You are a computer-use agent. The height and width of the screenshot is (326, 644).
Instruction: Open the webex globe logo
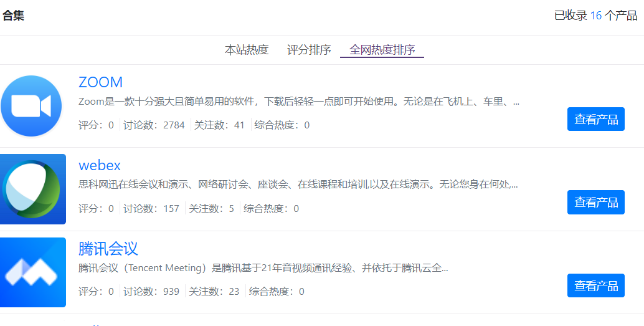(x=33, y=189)
